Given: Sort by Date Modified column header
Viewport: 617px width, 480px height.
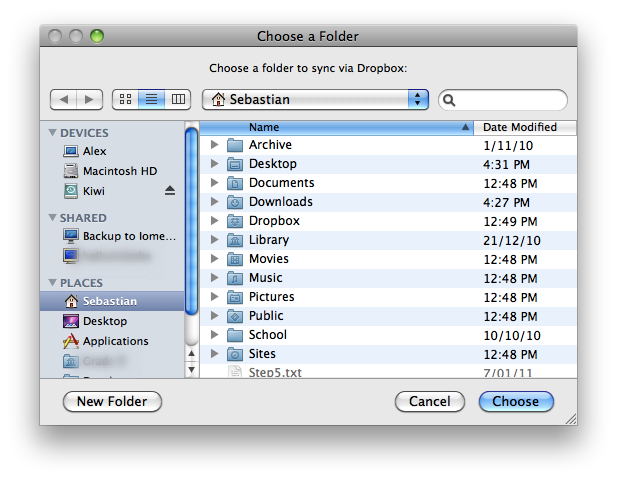Looking at the screenshot, I should [520, 127].
